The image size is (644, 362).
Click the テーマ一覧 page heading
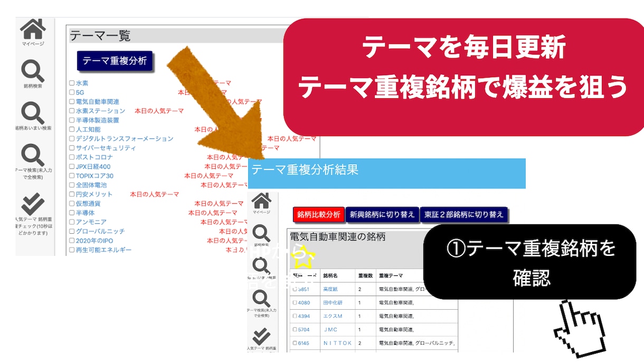pyautogui.click(x=100, y=36)
